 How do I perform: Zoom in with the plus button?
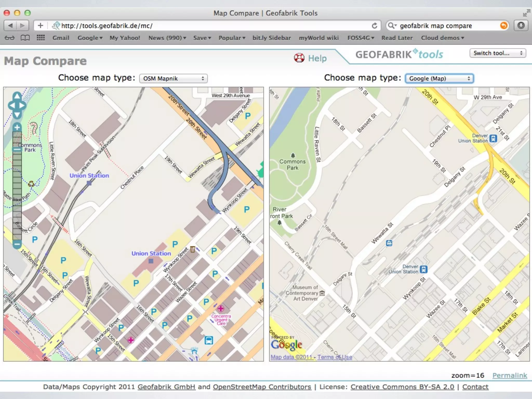click(x=17, y=127)
